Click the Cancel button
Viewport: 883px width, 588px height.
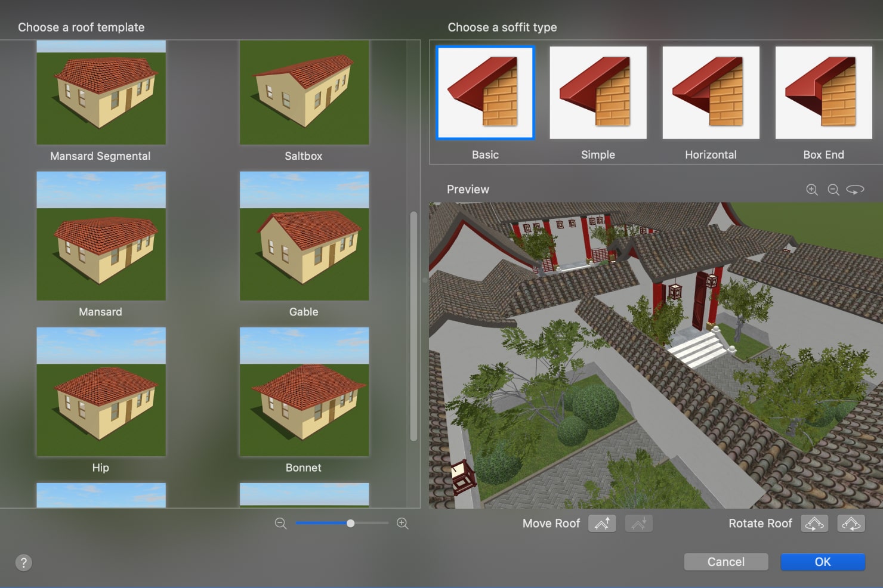tap(726, 562)
